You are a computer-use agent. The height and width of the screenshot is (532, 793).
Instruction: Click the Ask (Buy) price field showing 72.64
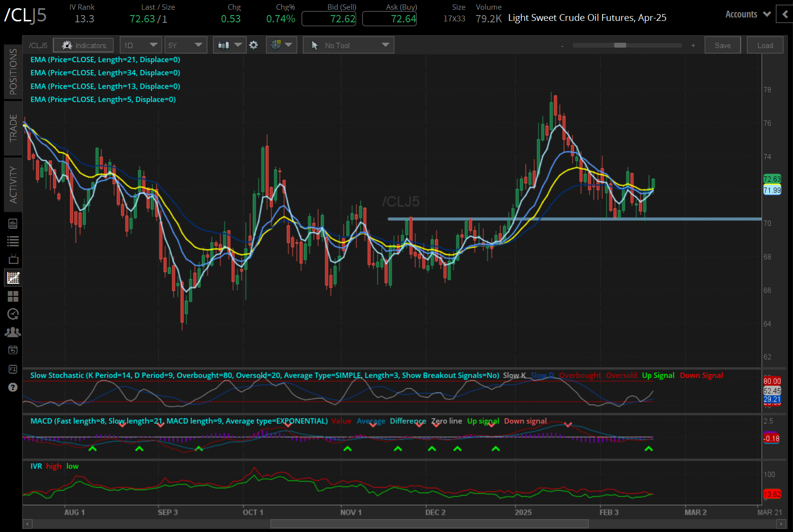click(389, 18)
